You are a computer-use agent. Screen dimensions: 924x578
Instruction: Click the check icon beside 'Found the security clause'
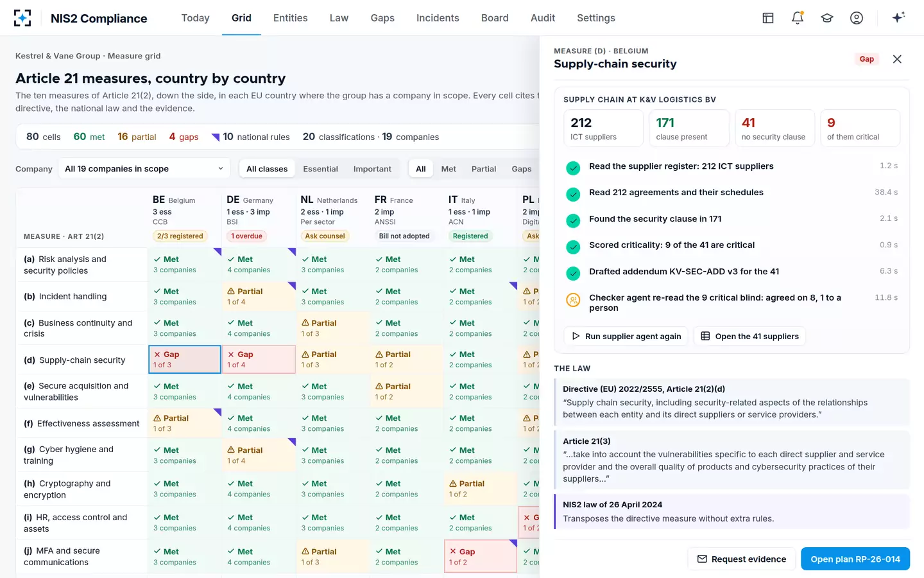[574, 221]
